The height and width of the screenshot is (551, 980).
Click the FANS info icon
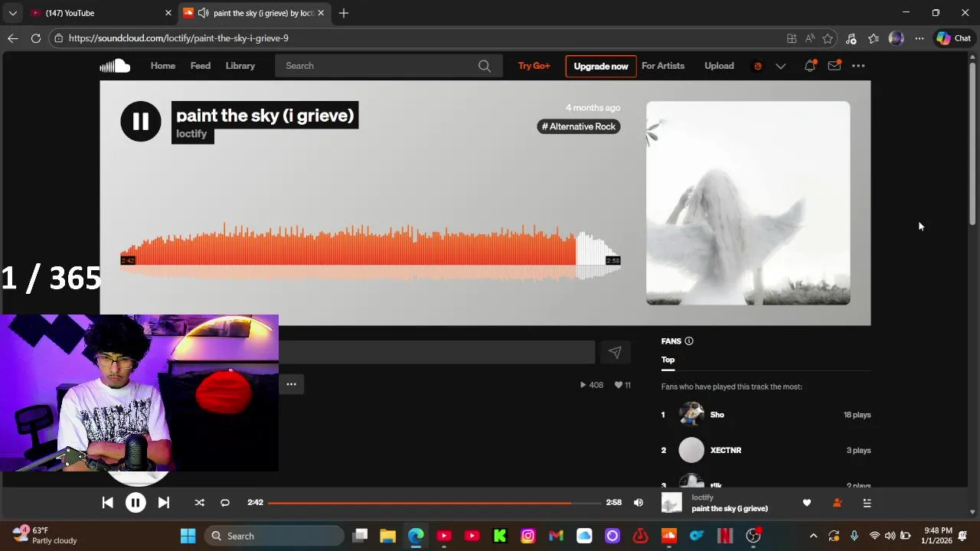click(689, 341)
